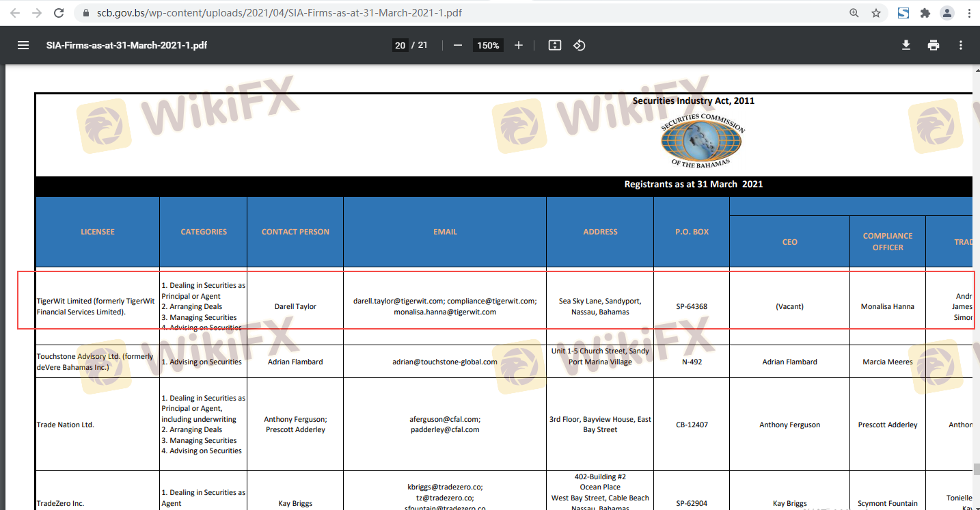
Task: Click the vertical scrollbar thumb of the PDF
Action: 976,469
